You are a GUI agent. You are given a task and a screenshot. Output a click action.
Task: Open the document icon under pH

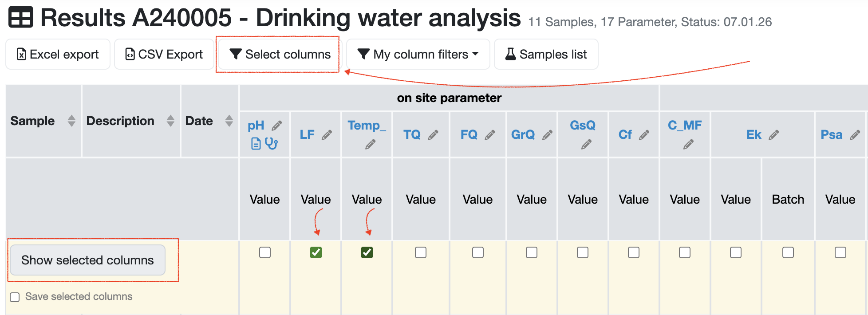tap(256, 144)
